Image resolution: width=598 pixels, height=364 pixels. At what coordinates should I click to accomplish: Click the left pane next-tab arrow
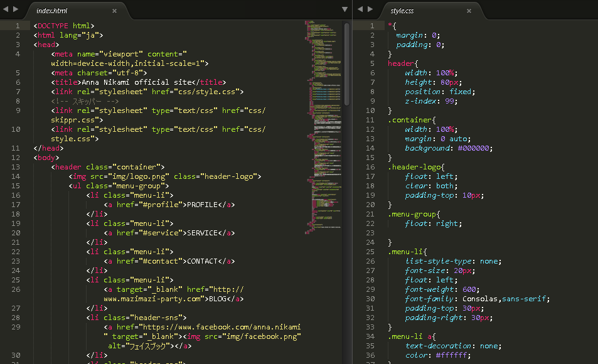(x=16, y=9)
